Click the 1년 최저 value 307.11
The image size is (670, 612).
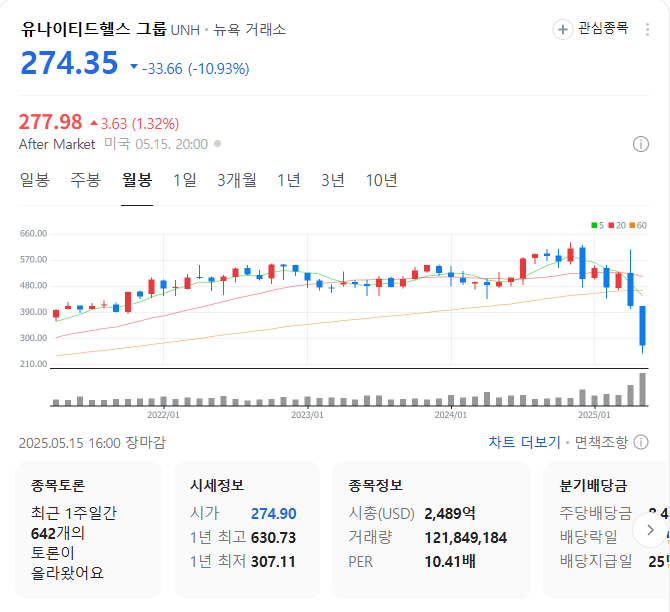coord(273,562)
